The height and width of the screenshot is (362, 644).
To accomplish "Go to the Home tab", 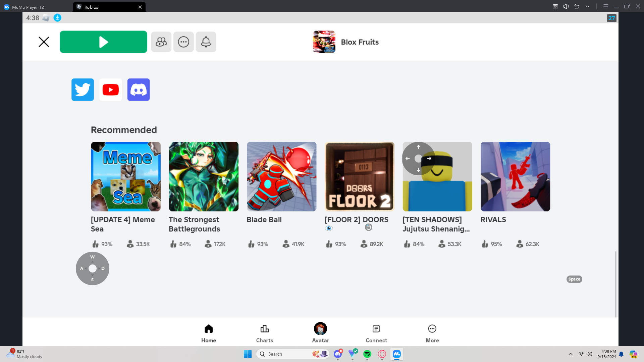I will click(x=209, y=334).
